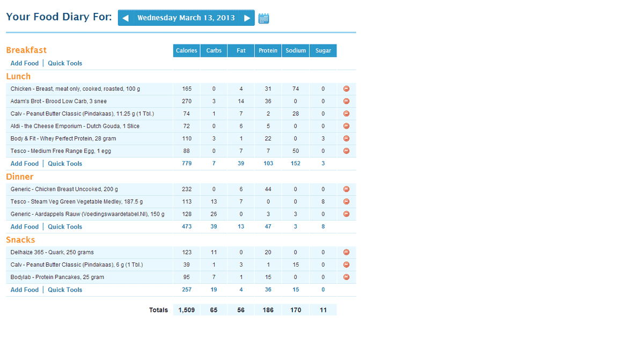Open Quick Tools under Lunch
The width and height of the screenshot is (644, 338).
click(65, 164)
